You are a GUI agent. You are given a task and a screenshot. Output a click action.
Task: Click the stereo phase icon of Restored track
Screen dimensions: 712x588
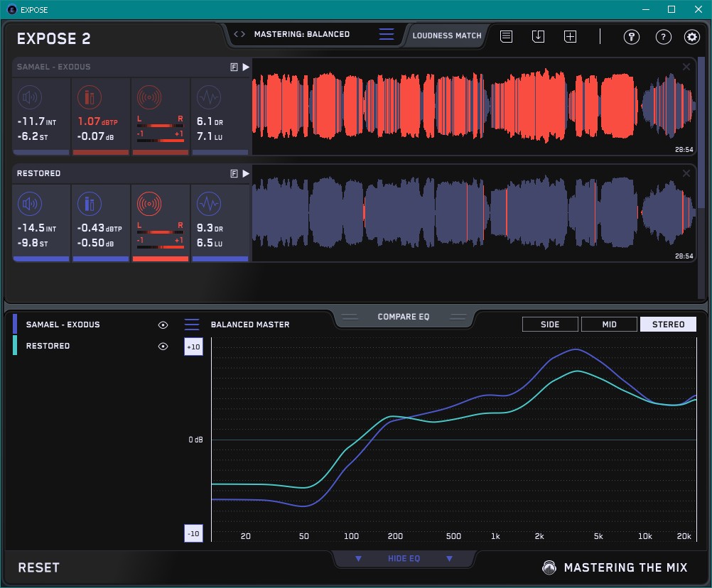coord(149,205)
